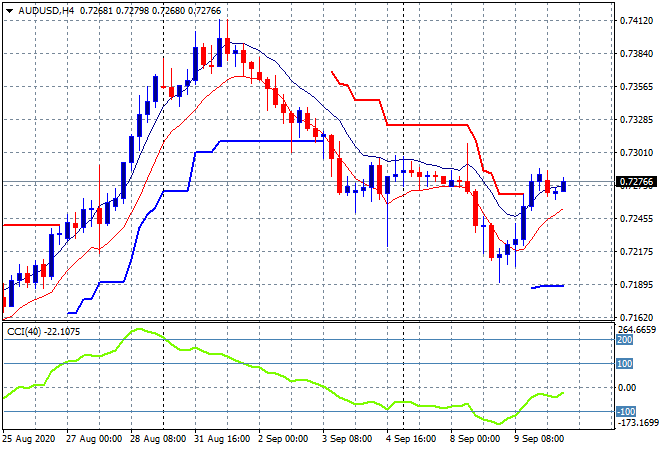The image size is (660, 450).
Task: Select the green CCI indicator line peak
Action: click(x=138, y=329)
